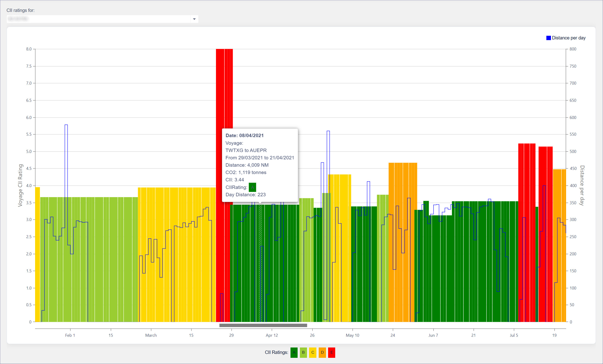The width and height of the screenshot is (603, 364).
Task: Click the CII ratings selection field
Action: point(98,19)
